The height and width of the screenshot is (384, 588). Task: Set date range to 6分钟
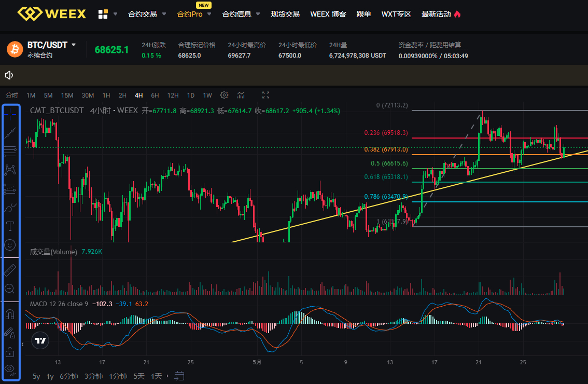(x=68, y=376)
